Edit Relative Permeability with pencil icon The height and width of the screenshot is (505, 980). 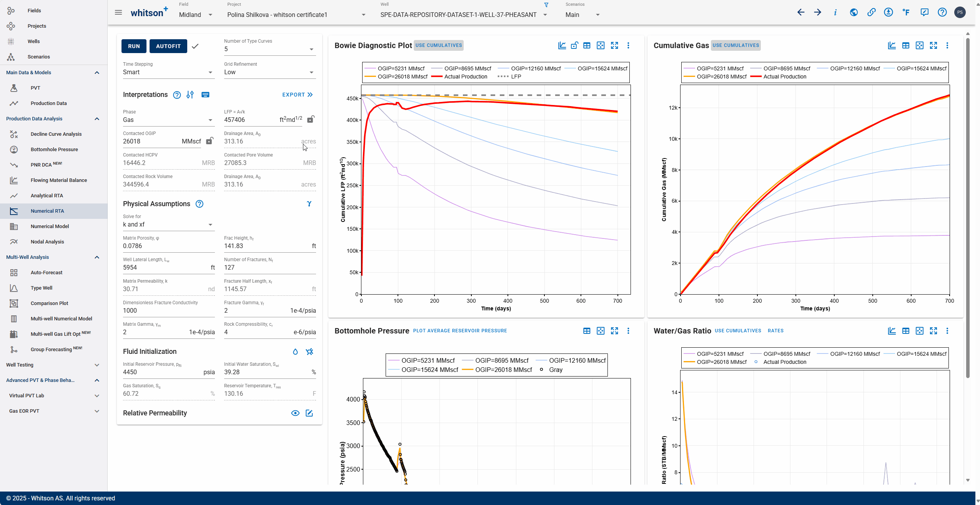pos(309,413)
